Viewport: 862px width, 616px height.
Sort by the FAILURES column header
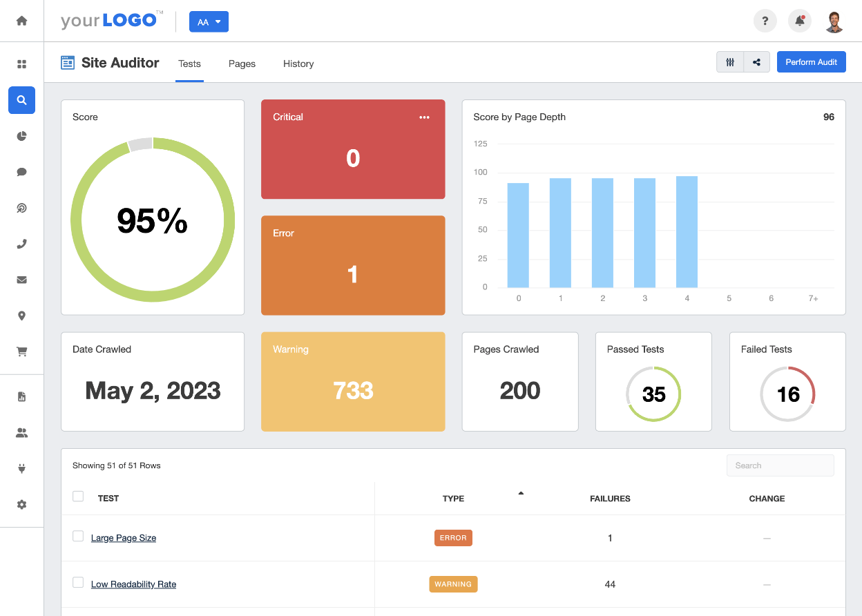pyautogui.click(x=610, y=499)
